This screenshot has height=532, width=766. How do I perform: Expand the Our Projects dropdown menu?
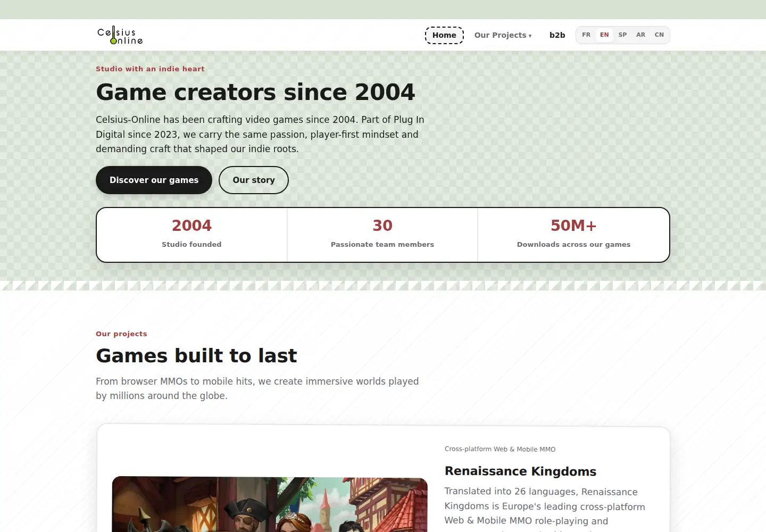503,35
